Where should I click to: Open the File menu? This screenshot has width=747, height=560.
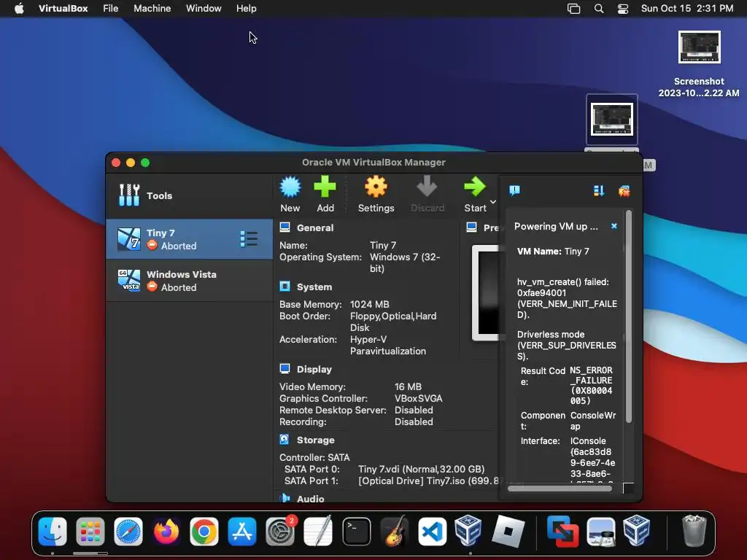(111, 9)
